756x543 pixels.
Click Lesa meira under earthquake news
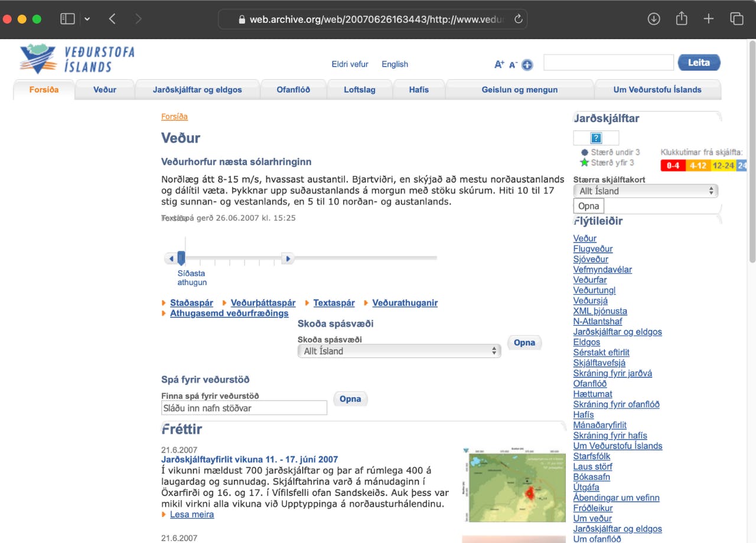coord(192,515)
